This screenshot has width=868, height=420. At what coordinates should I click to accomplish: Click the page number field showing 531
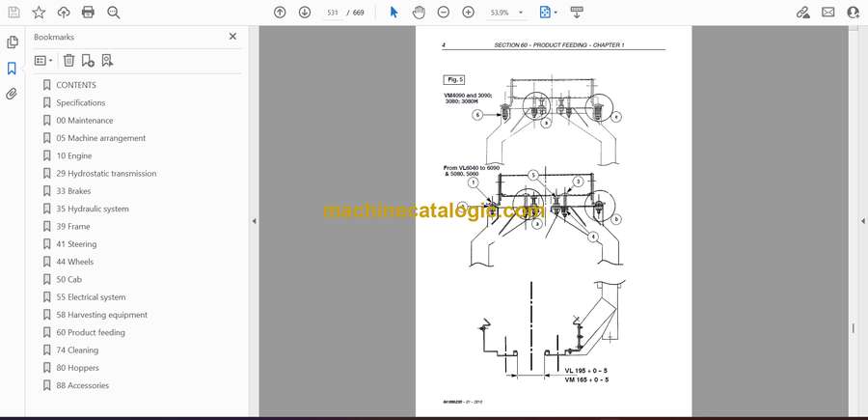(x=333, y=13)
